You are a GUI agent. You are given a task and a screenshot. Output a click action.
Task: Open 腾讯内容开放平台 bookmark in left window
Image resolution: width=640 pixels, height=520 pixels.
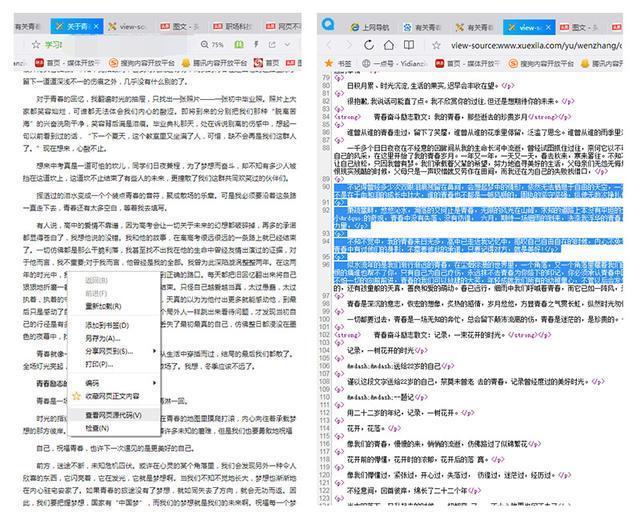[x=214, y=62]
